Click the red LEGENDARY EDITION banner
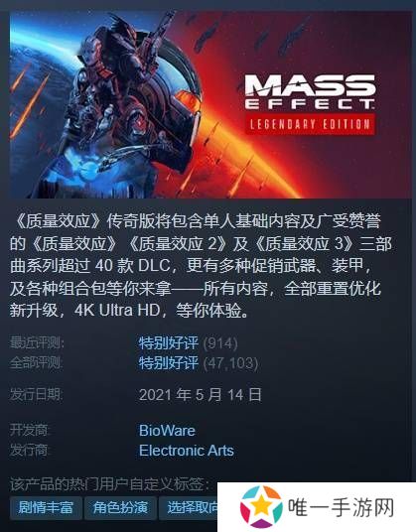 (x=310, y=124)
